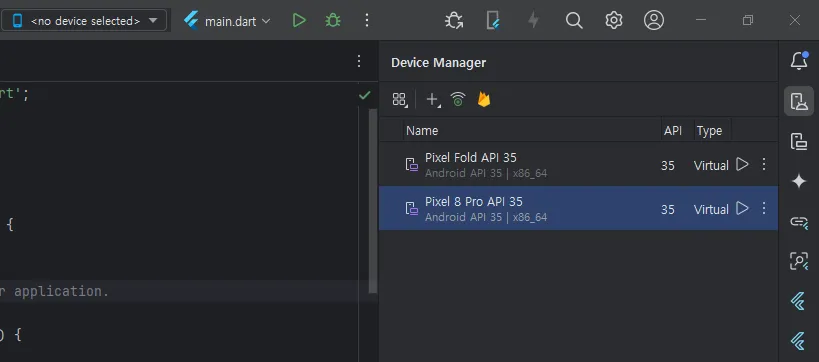This screenshot has width=819, height=362.
Task: Open the device selector dropdown
Action: [x=85, y=21]
